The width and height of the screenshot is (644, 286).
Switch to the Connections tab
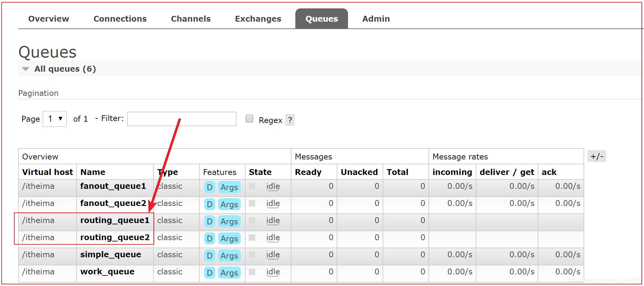pyautogui.click(x=120, y=19)
